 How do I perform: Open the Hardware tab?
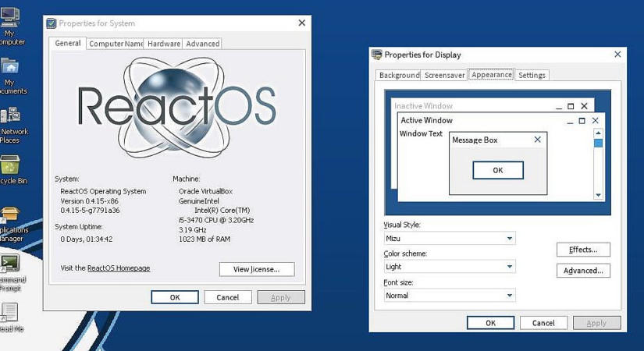click(163, 44)
